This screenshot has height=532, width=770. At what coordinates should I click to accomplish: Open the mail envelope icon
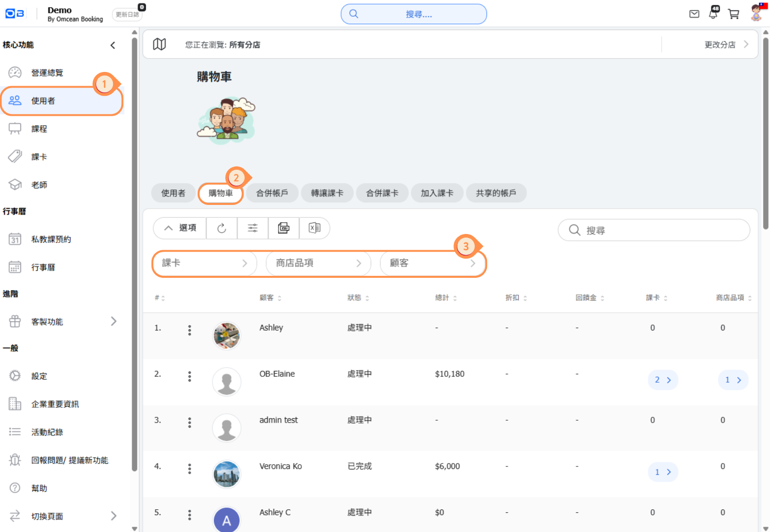click(694, 14)
